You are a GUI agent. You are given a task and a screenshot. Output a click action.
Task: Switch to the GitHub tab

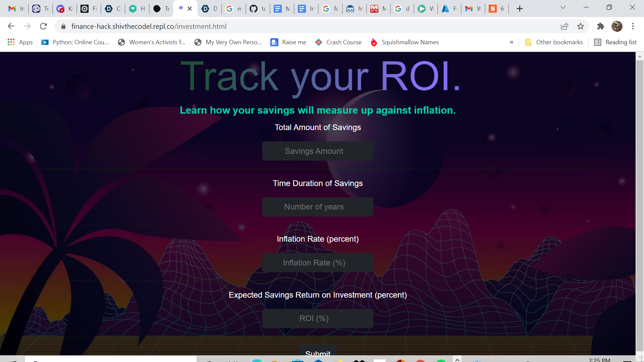pyautogui.click(x=258, y=9)
